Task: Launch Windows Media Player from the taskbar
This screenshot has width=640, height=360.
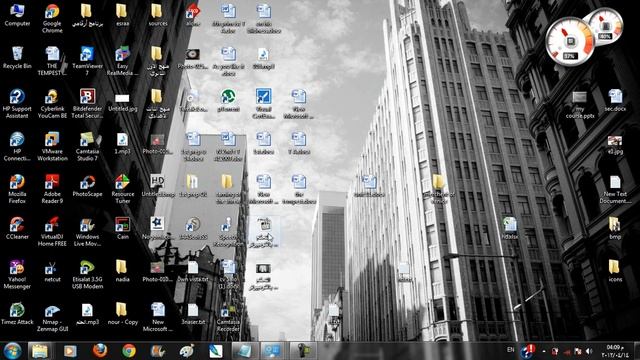Action: click(x=70, y=351)
